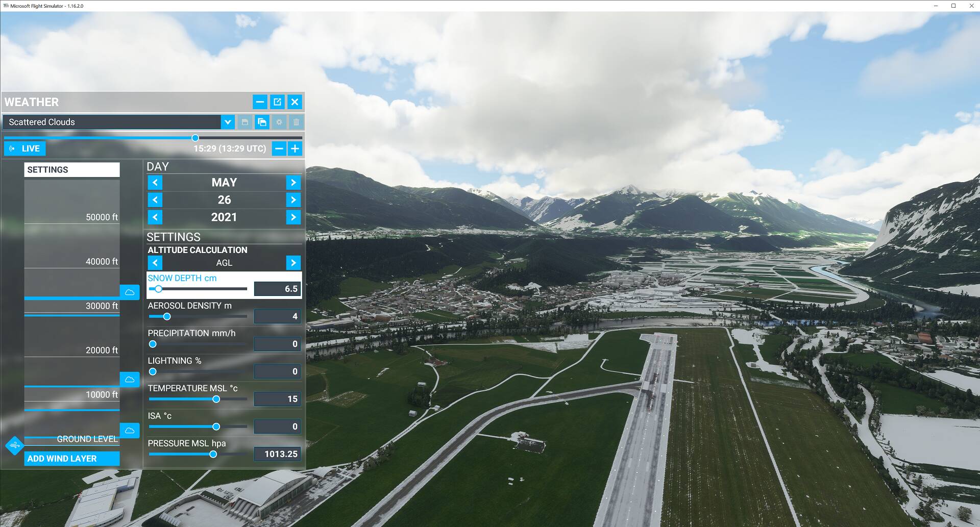The width and height of the screenshot is (980, 527).
Task: Select the SETTINGS tab in altitude column
Action: point(72,170)
